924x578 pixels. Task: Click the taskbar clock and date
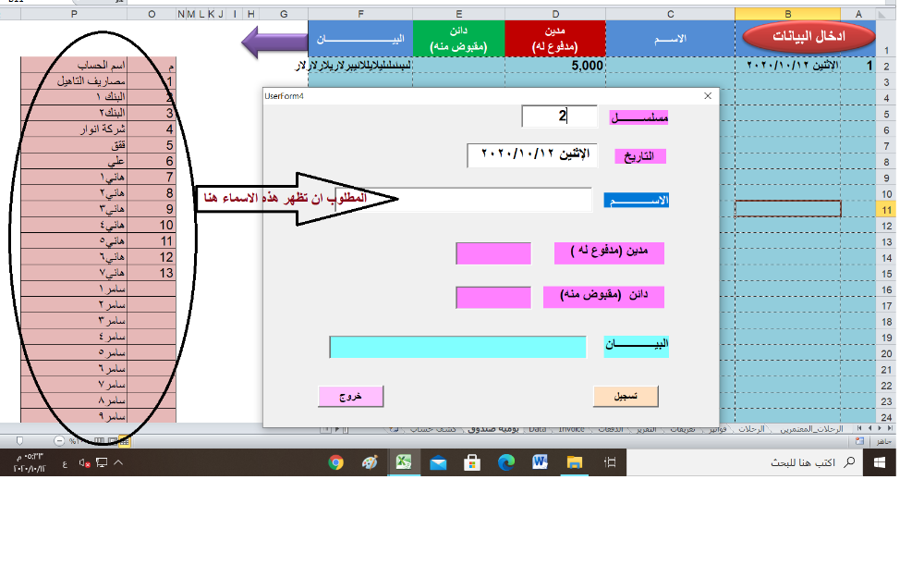30,463
